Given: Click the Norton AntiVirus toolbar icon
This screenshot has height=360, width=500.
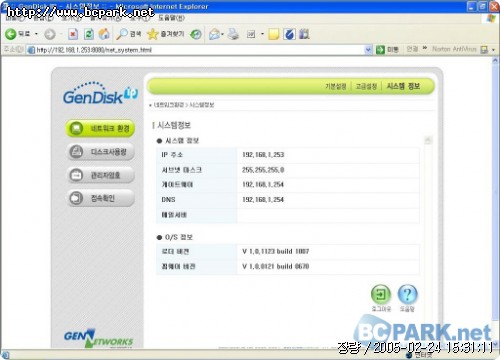Looking at the screenshot, I should tap(484, 50).
